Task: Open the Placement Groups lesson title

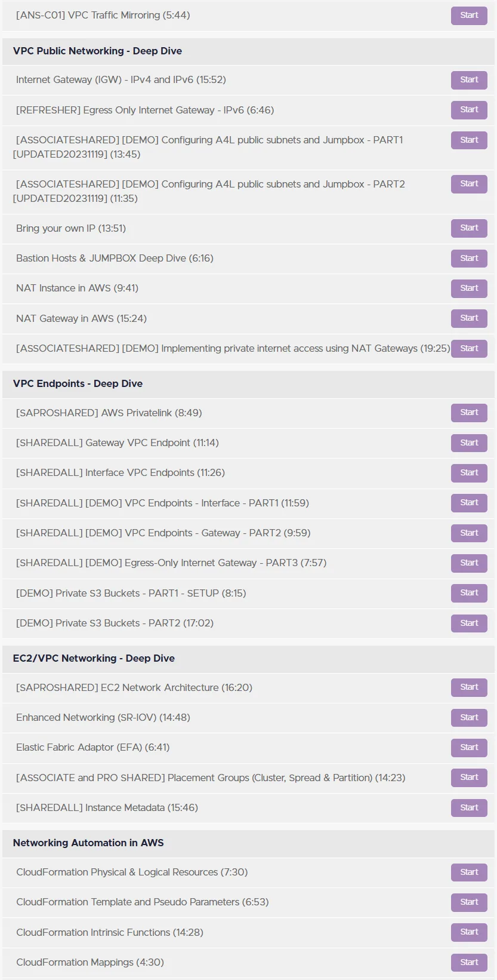Action: click(x=211, y=778)
